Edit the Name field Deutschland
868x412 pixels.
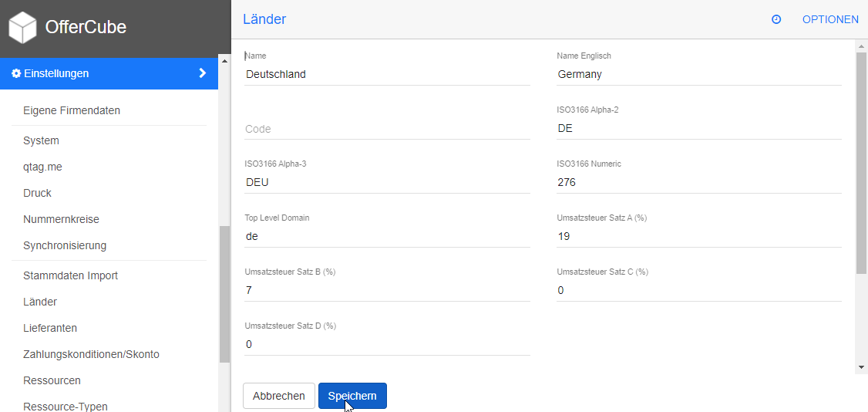click(387, 74)
